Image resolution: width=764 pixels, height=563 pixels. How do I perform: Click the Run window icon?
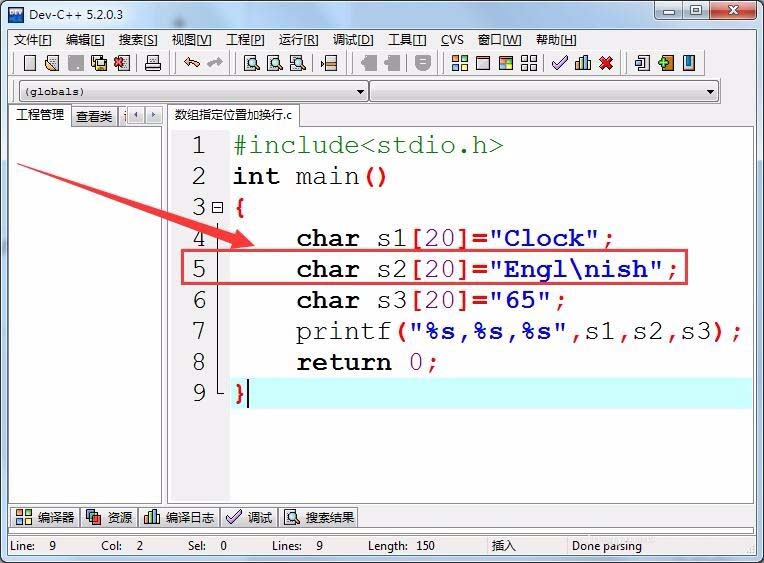click(483, 63)
